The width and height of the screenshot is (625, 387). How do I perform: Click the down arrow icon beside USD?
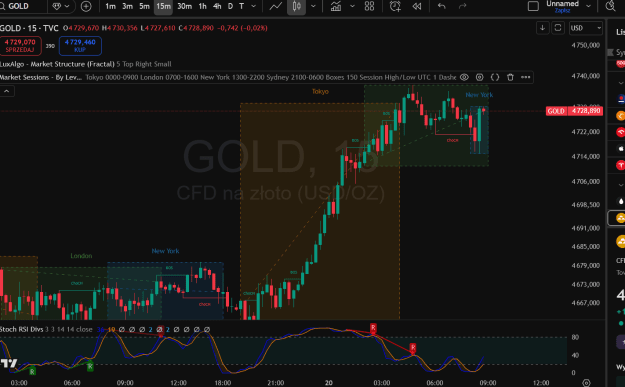pos(542,28)
